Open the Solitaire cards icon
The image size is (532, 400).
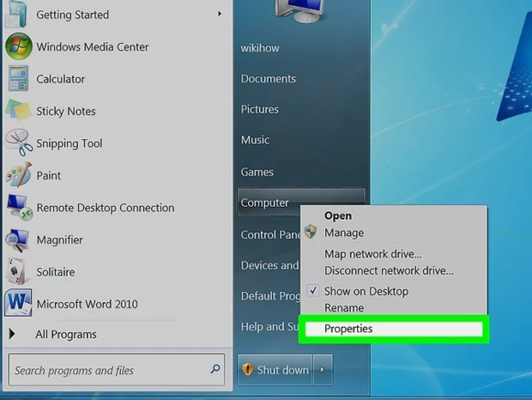18,271
